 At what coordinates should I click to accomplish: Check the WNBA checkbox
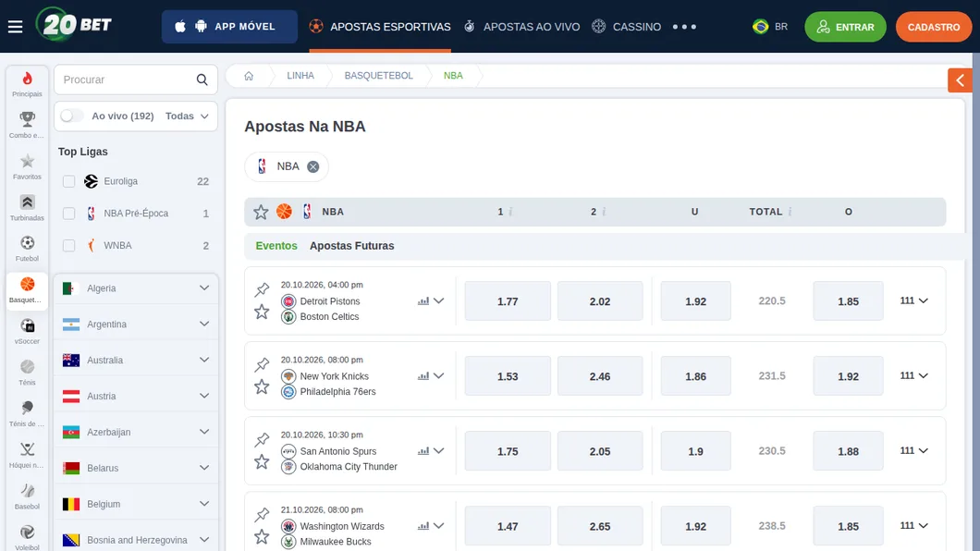point(68,246)
